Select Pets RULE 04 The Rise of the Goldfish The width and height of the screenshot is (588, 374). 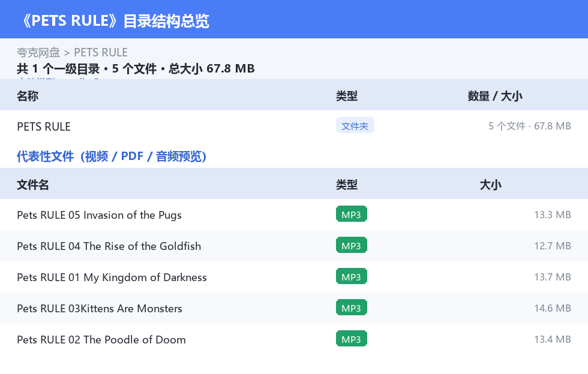109,246
